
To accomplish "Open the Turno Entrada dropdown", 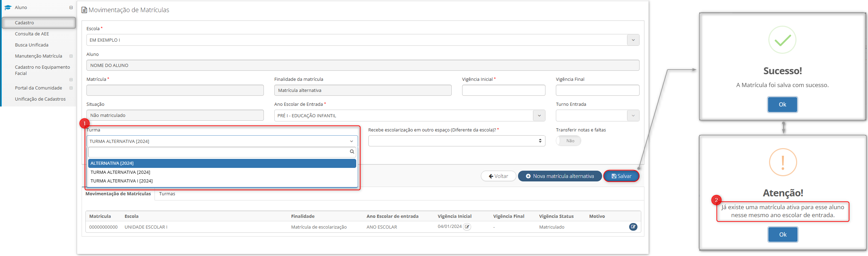I will [x=598, y=116].
